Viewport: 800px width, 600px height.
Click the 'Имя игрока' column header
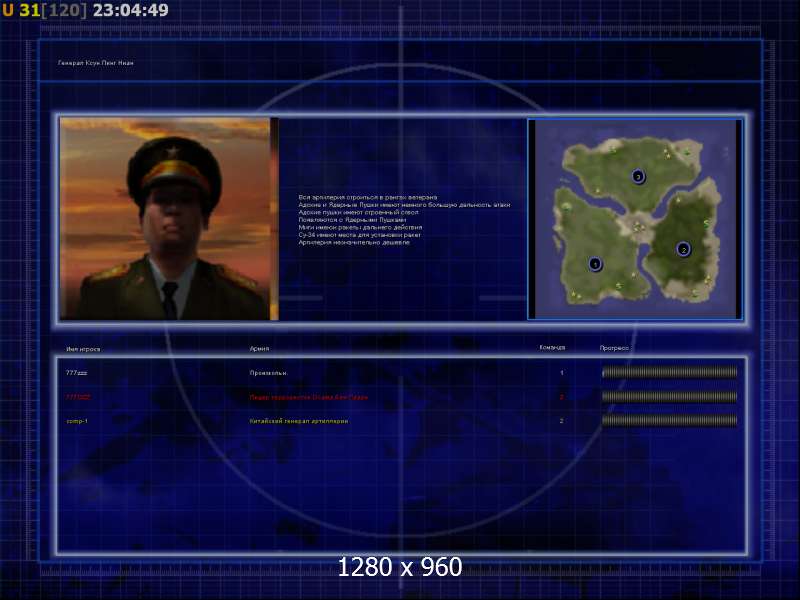tap(83, 349)
